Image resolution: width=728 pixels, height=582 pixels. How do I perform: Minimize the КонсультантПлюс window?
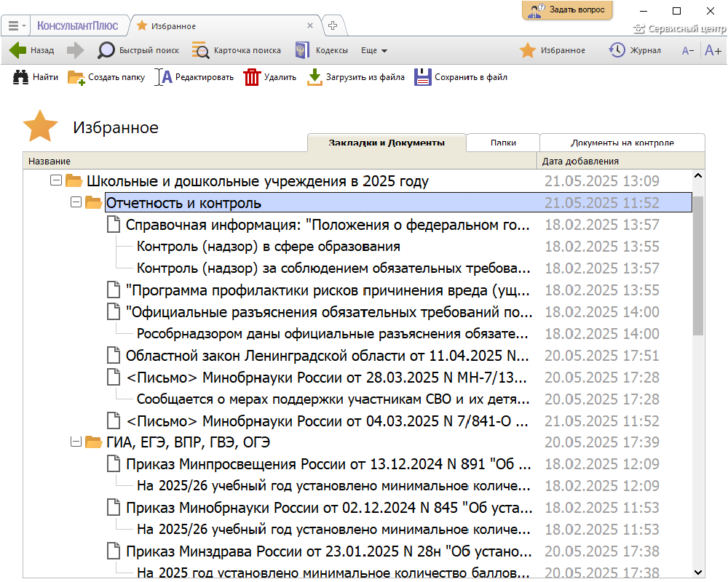click(x=644, y=11)
